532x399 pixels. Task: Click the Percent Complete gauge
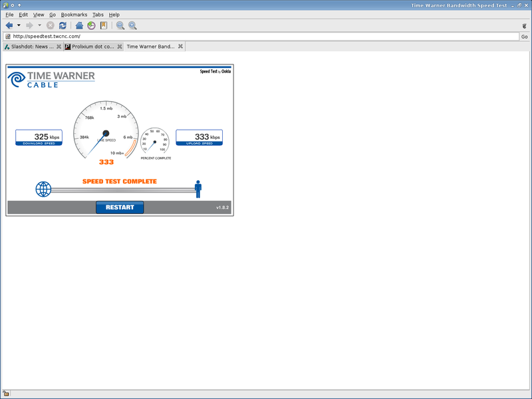pyautogui.click(x=155, y=140)
